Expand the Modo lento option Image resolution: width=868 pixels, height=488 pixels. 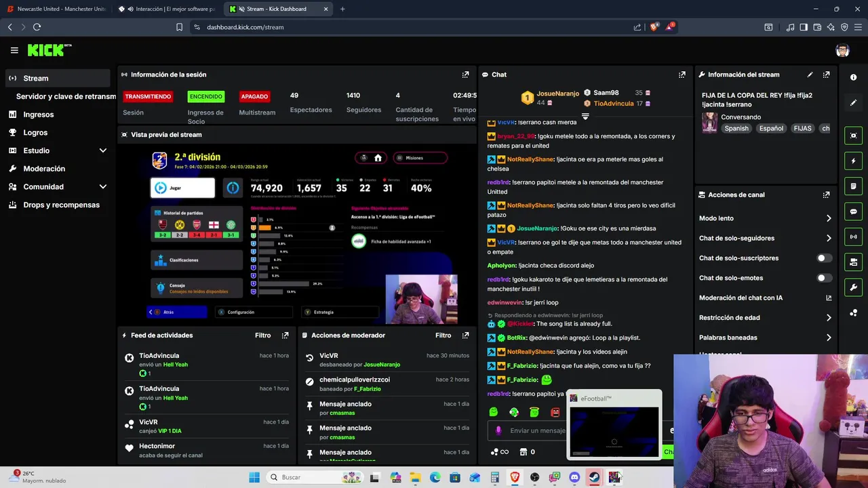pyautogui.click(x=829, y=218)
